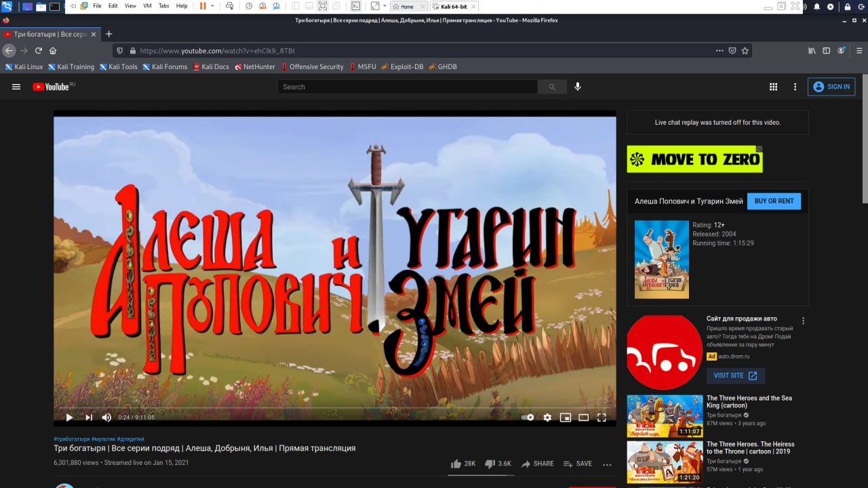The height and width of the screenshot is (488, 868).
Task: Click the SHARE button
Action: click(537, 464)
